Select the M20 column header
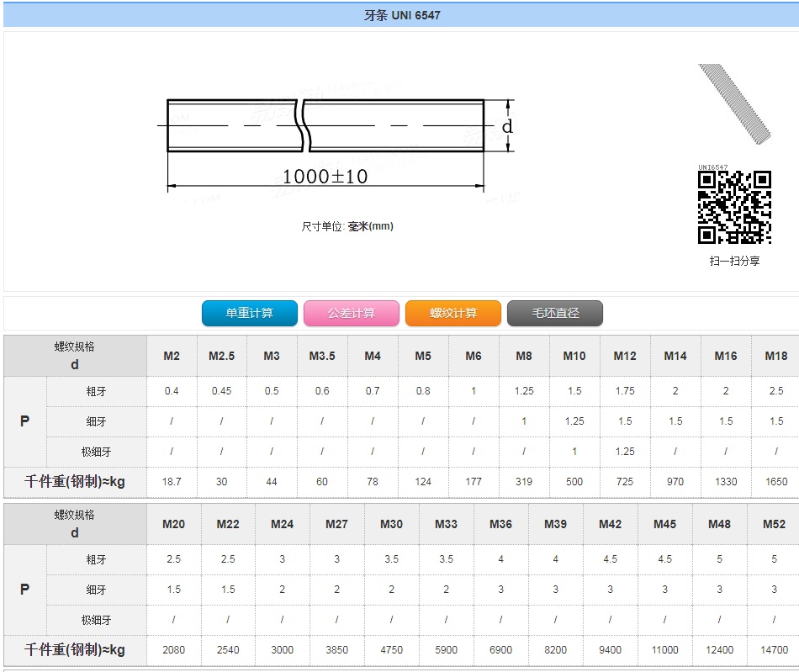 pos(173,524)
